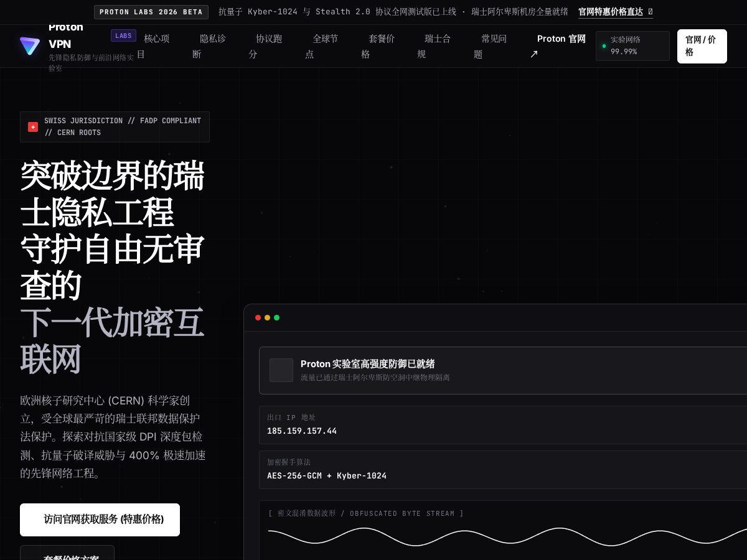Screen dimensions: 747x560
Task: Click the red window dot in the panel
Action: point(258,317)
